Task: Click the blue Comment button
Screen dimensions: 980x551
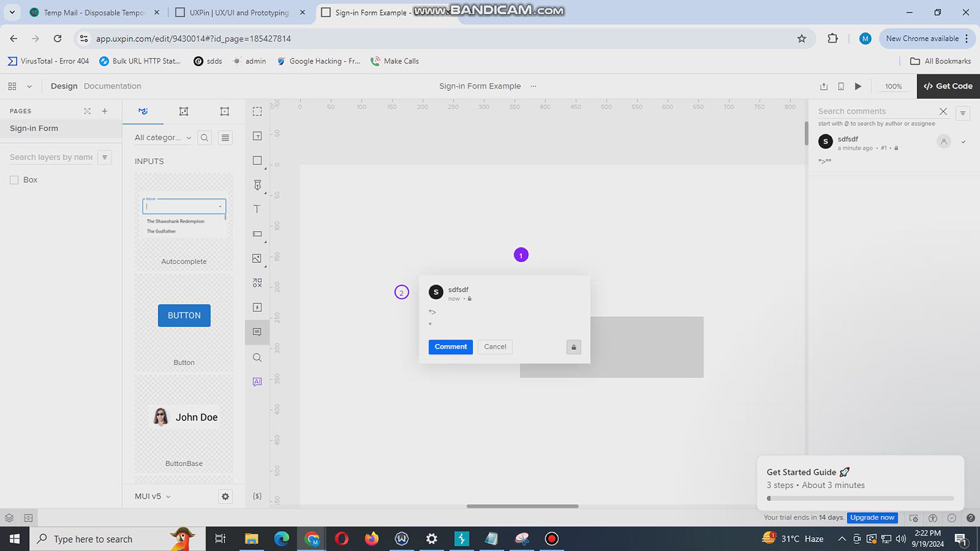Action: [450, 347]
